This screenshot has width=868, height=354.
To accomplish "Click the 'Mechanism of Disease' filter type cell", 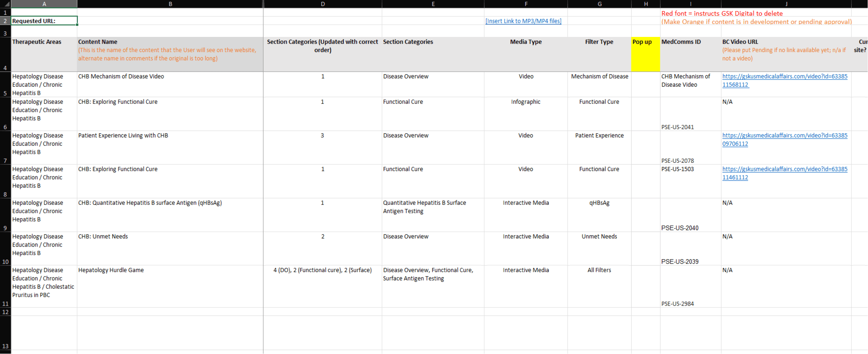I will 599,85.
